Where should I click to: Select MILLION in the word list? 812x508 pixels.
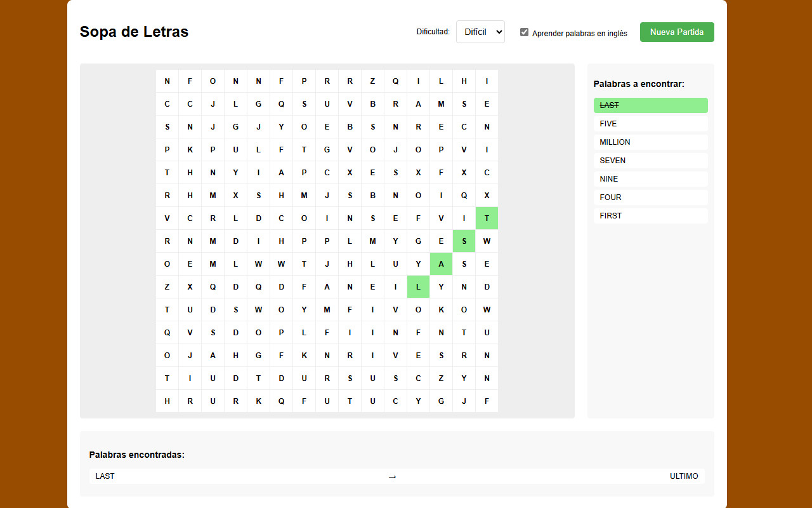point(650,142)
